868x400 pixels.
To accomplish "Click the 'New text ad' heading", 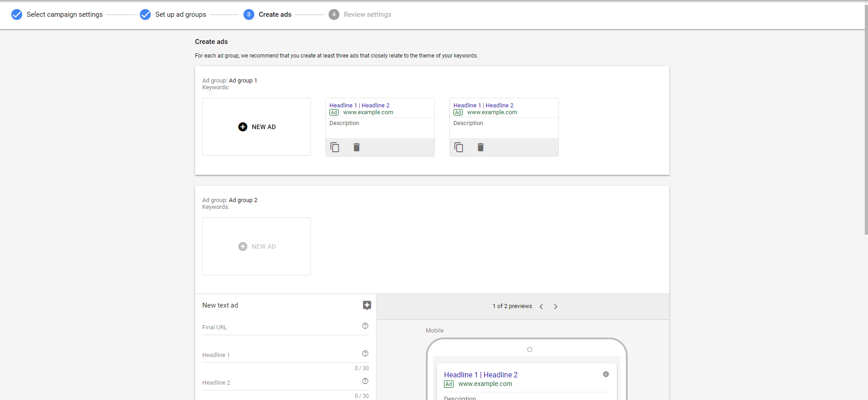I will coord(220,305).
